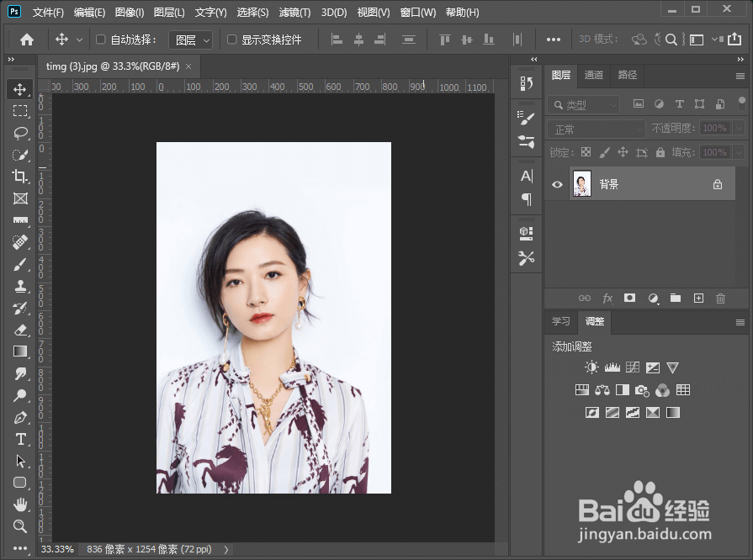Add a Color Balance adjustment
Viewport: 753px width, 560px height.
(602, 390)
